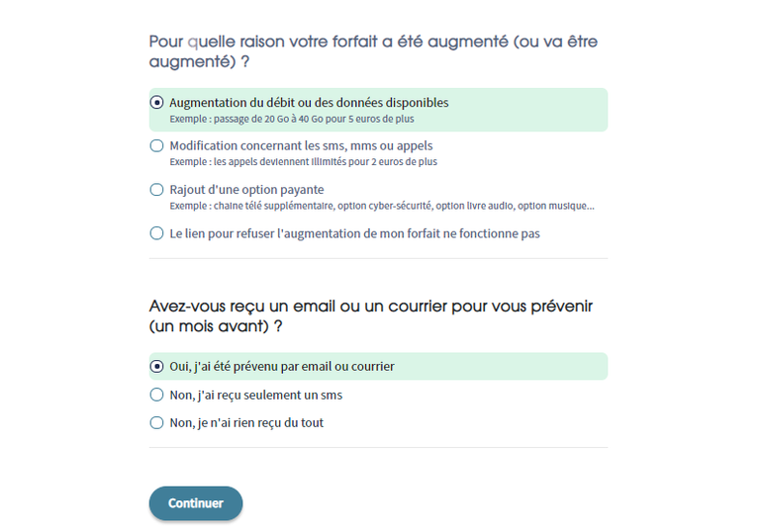
Task: Click the 'Non, j'ai reçu seulement un sms' label
Action: (256, 396)
